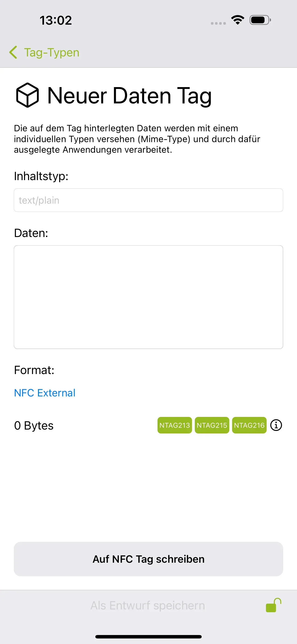Tap the cube icon beside the title
The width and height of the screenshot is (297, 644).
(27, 95)
